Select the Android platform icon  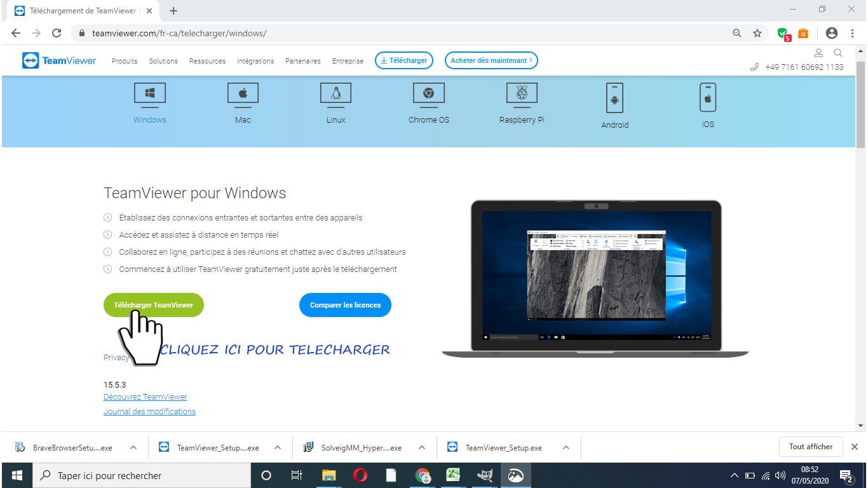click(614, 98)
